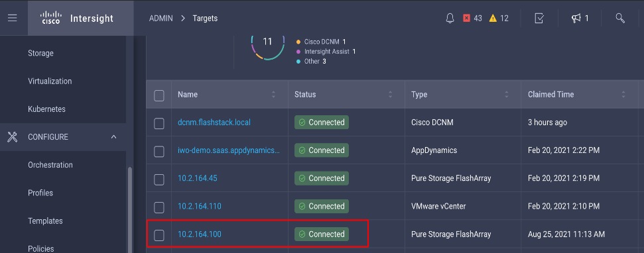Open the notifications bell
The image size is (644, 253).
point(450,19)
